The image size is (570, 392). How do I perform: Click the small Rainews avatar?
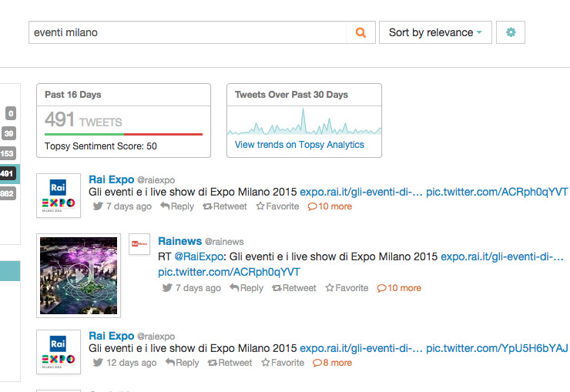click(139, 244)
